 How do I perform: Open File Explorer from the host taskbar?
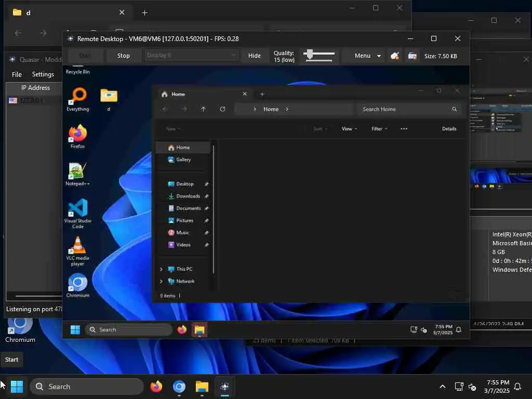pyautogui.click(x=202, y=387)
